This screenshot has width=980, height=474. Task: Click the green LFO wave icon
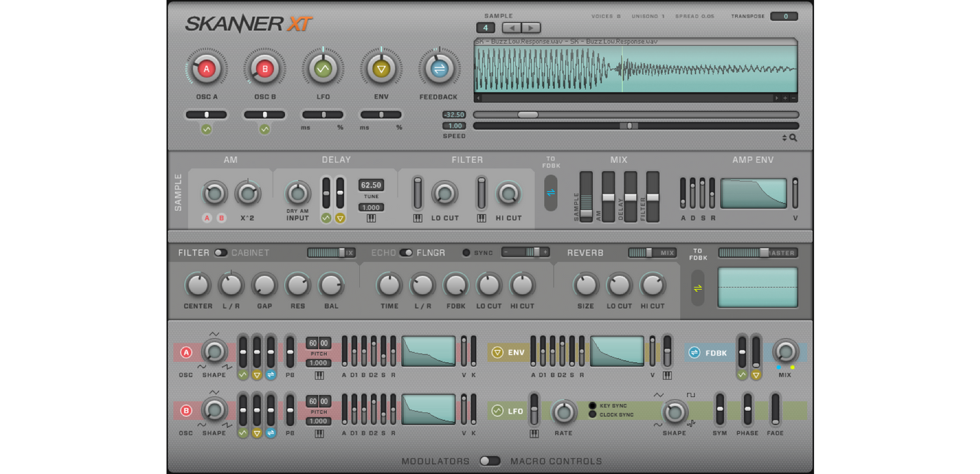pos(498,410)
